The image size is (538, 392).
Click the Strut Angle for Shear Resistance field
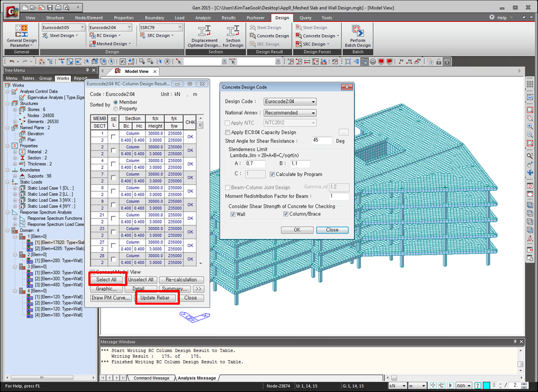(321, 140)
